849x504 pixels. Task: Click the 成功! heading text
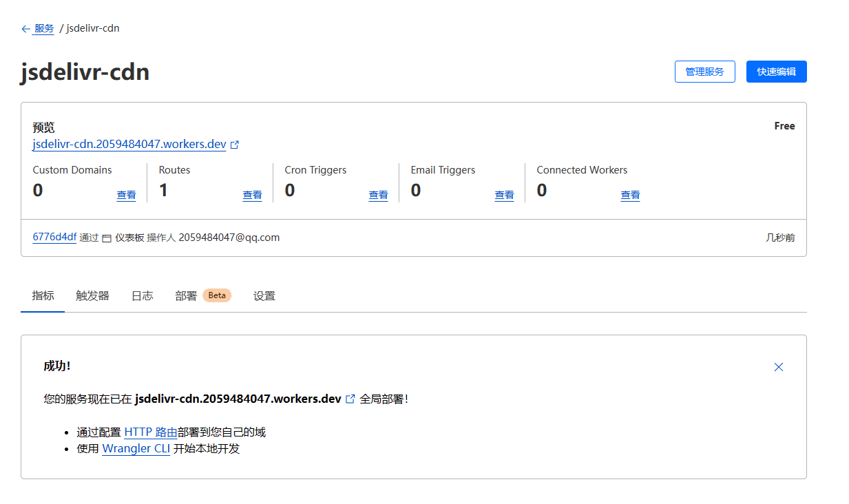(57, 366)
